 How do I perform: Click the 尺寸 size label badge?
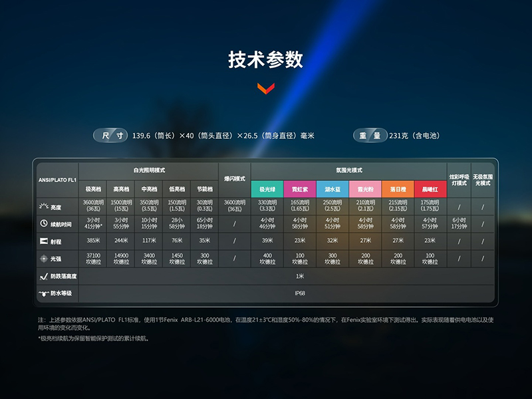coord(111,136)
